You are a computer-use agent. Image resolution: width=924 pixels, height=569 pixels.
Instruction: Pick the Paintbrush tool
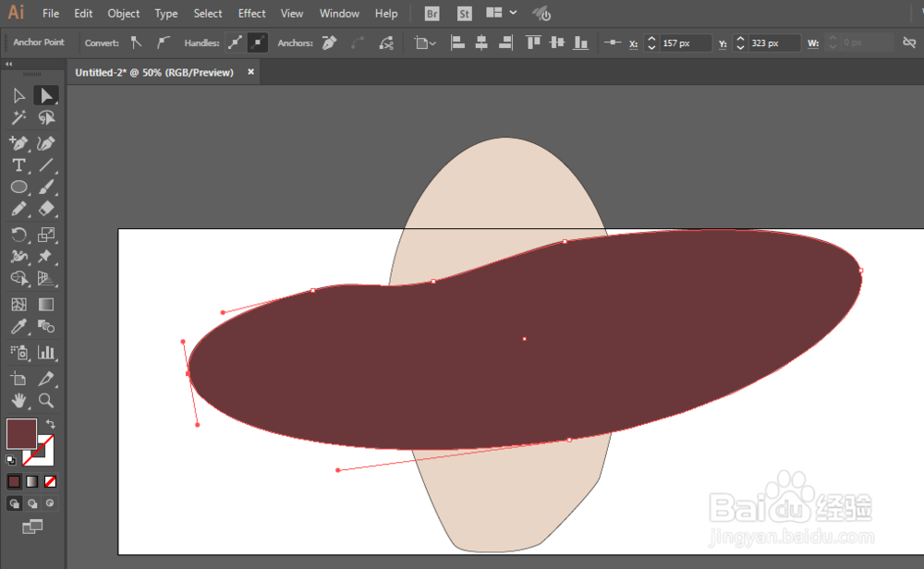[x=46, y=188]
